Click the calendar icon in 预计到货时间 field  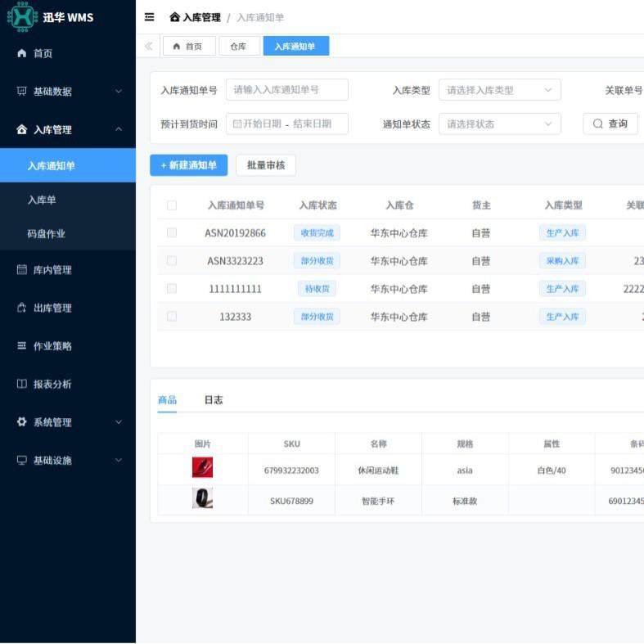237,124
